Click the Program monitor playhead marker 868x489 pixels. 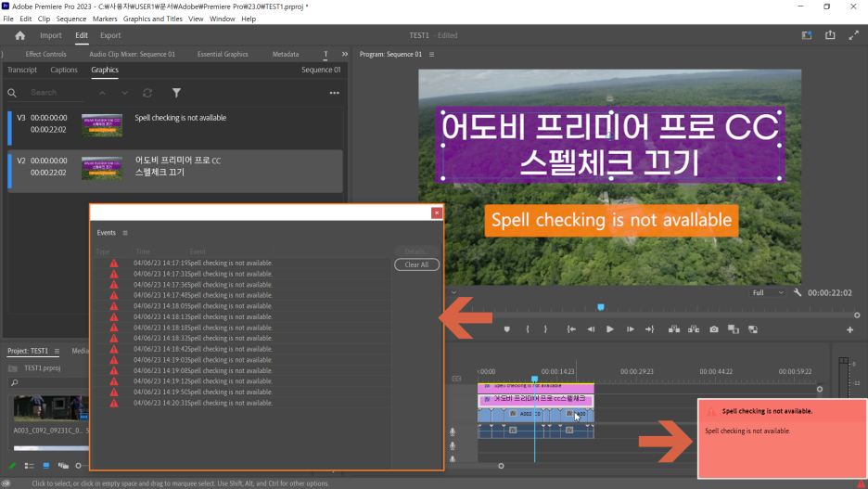pyautogui.click(x=601, y=307)
